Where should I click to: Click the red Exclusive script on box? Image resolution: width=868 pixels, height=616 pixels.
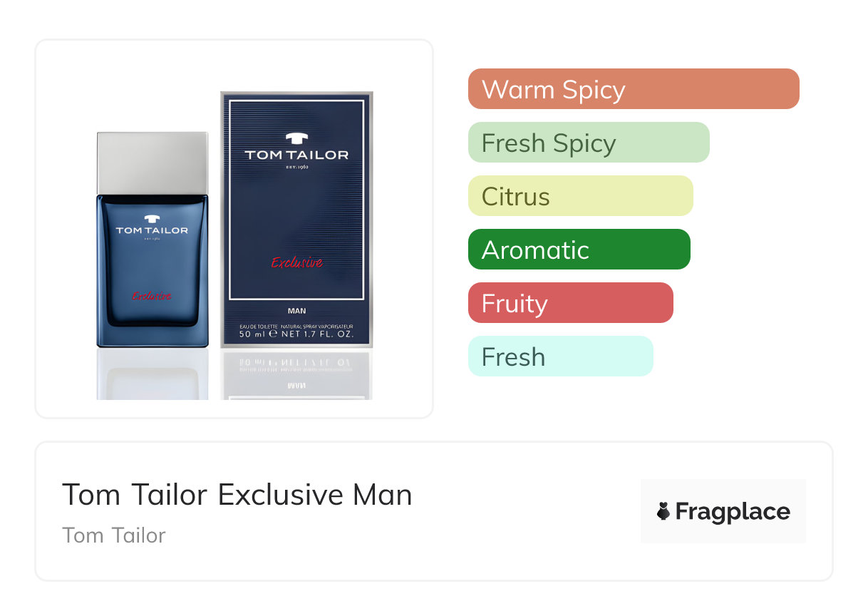[297, 263]
